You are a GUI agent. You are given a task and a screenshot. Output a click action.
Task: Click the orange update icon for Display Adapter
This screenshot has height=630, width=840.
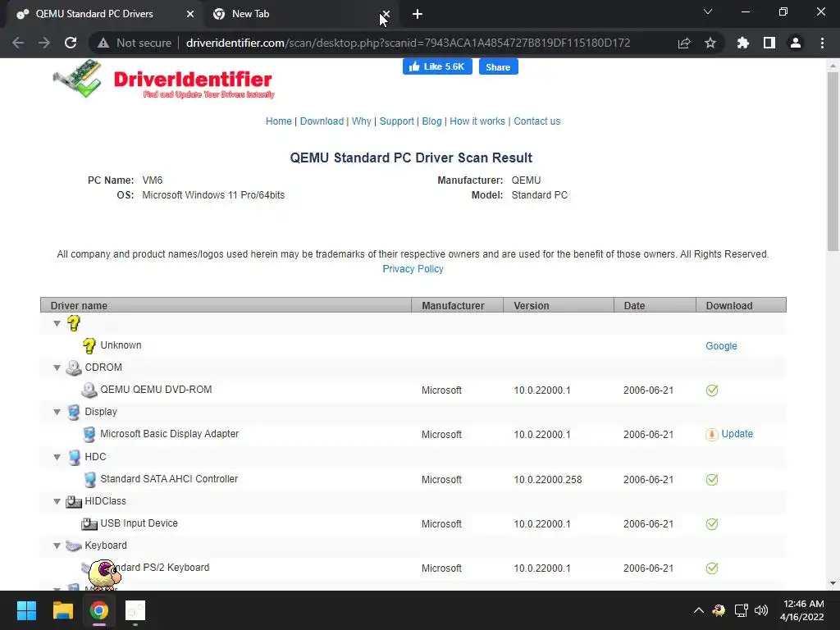click(711, 435)
